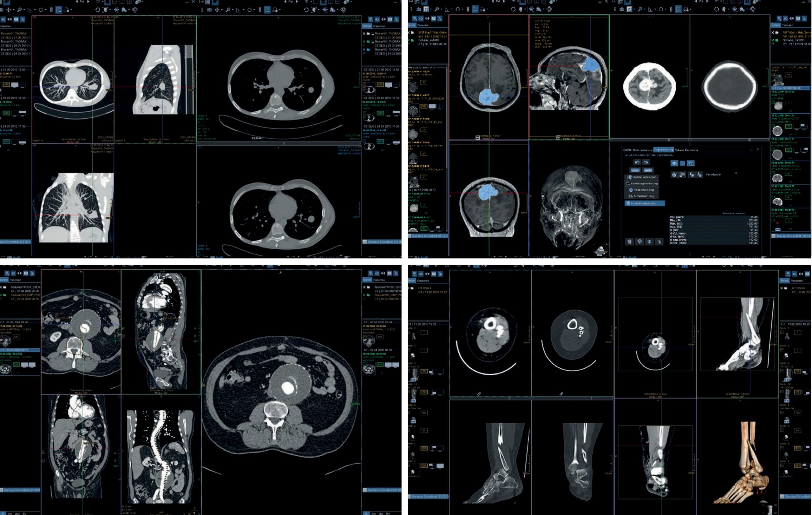Open the Volume Rendering tab in the dialog
This screenshot has height=515, width=812.
(x=687, y=150)
